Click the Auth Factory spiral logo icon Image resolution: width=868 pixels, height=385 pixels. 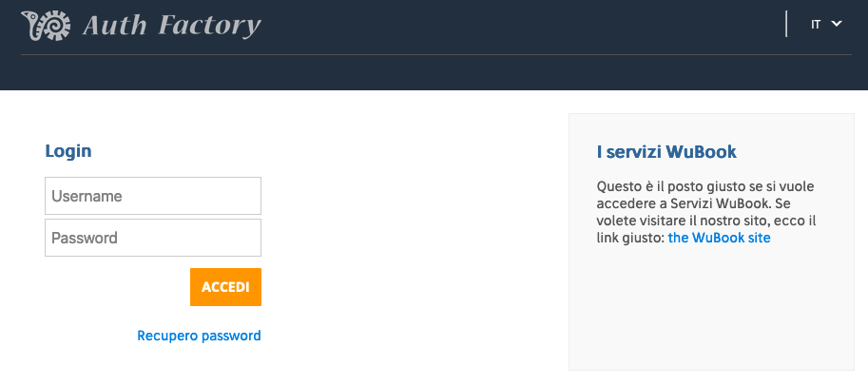[46, 26]
